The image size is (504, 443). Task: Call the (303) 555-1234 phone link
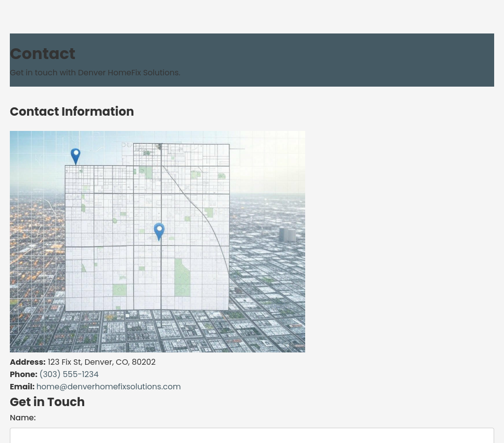pos(69,375)
